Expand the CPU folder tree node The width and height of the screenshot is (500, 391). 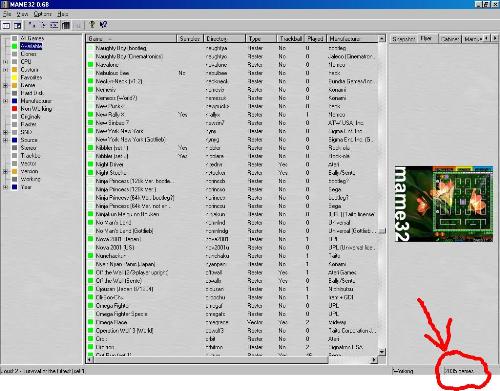pos(5,62)
